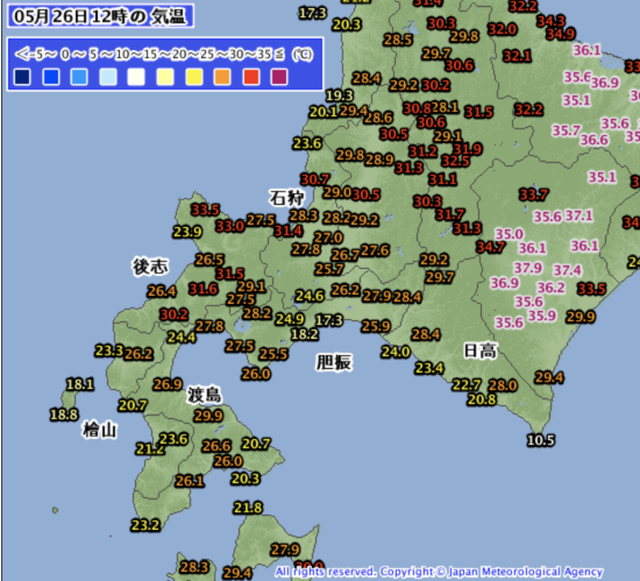This screenshot has height=581, width=640.
Task: Click the dark navy below -5°C legend swatch
Action: 22,77
